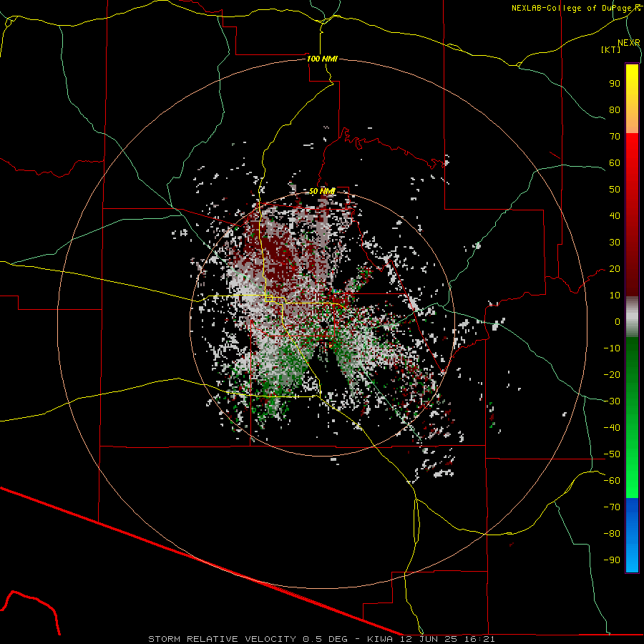Click the -50 value on velocity scale
The width and height of the screenshot is (644, 644).
tap(612, 454)
